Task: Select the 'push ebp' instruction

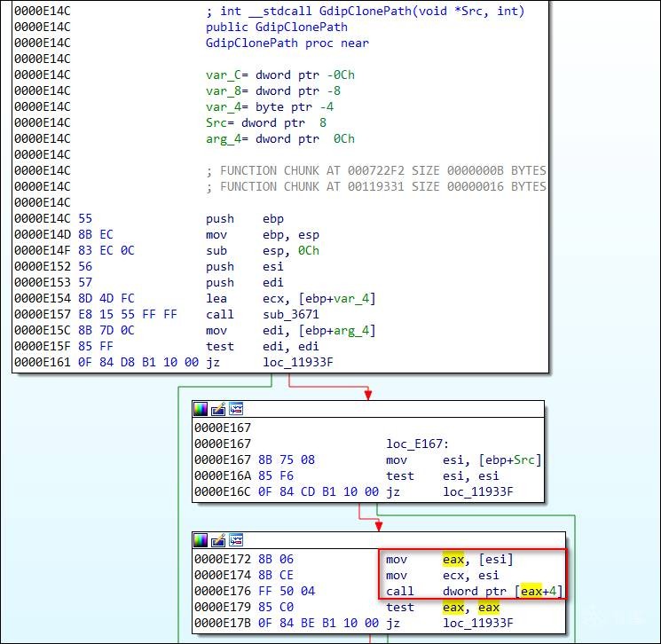Action: tap(245, 219)
